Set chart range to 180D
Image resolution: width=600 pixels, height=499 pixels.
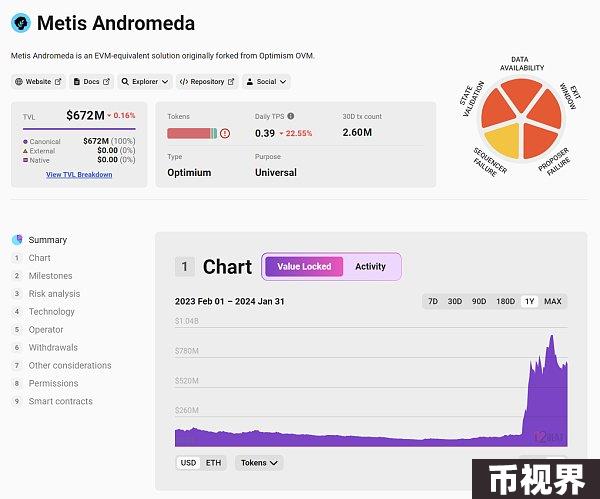pyautogui.click(x=505, y=302)
